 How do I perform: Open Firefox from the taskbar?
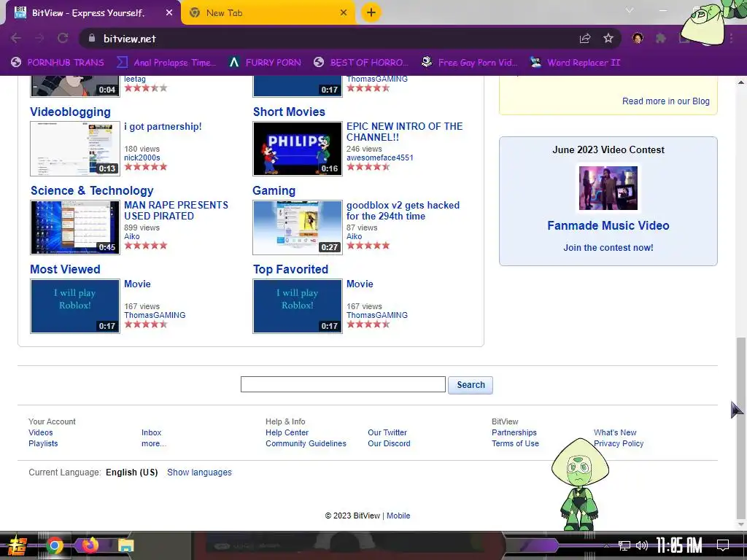[90, 545]
